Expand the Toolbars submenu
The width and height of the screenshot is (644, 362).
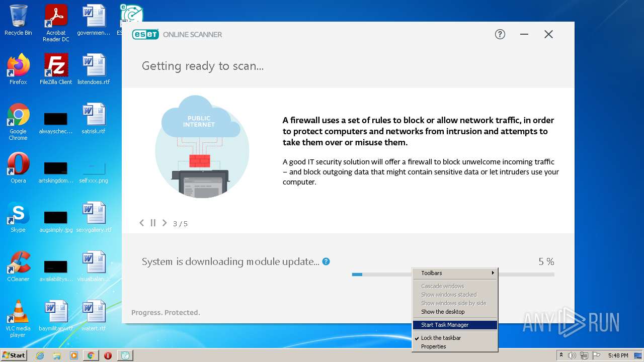(455, 273)
